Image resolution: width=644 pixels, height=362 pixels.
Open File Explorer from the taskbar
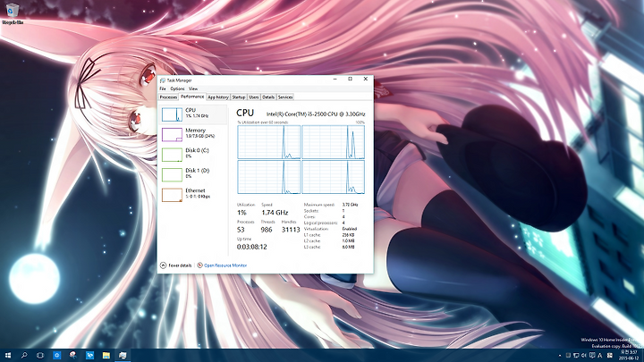tap(106, 356)
